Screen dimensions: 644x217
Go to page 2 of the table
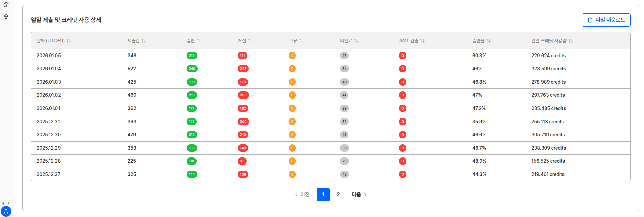[x=338, y=195]
